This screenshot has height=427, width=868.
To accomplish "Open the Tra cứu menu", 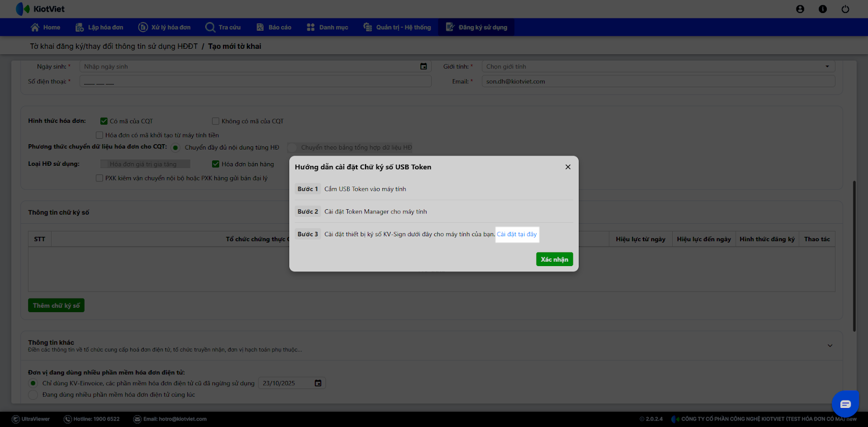I will [223, 27].
